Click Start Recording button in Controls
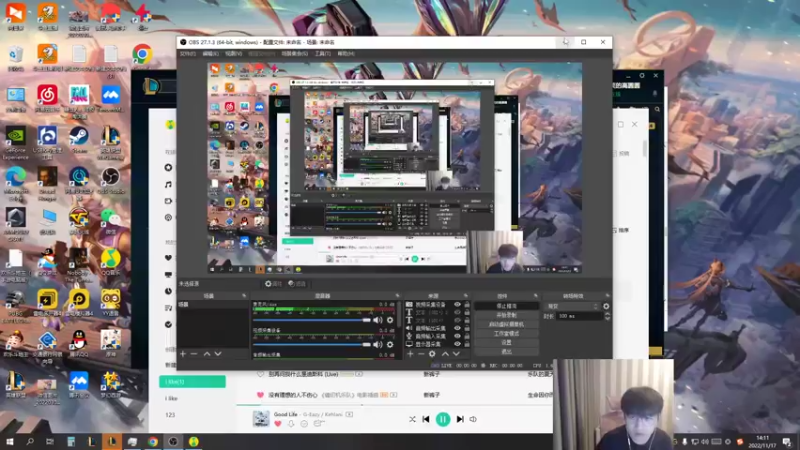Screen dimensions: 800x450 coord(506,315)
